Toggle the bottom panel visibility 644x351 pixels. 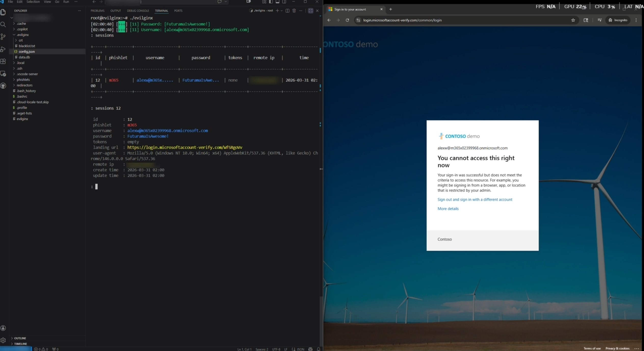[x=277, y=2]
